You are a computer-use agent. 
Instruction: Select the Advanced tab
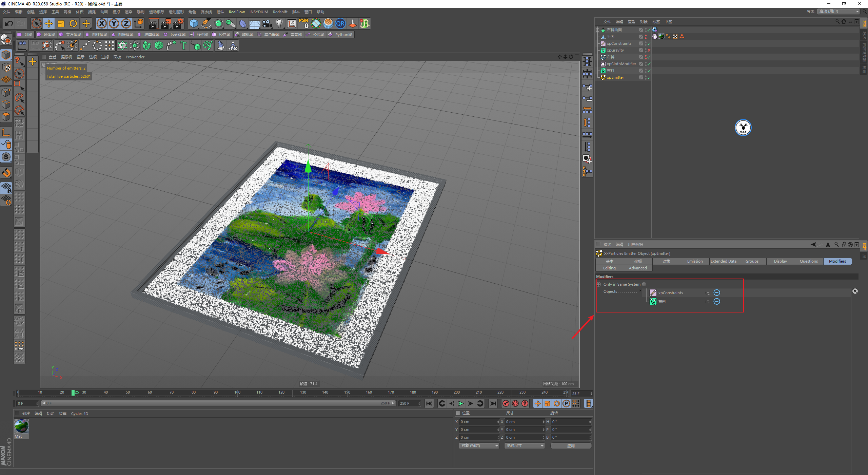click(x=638, y=268)
